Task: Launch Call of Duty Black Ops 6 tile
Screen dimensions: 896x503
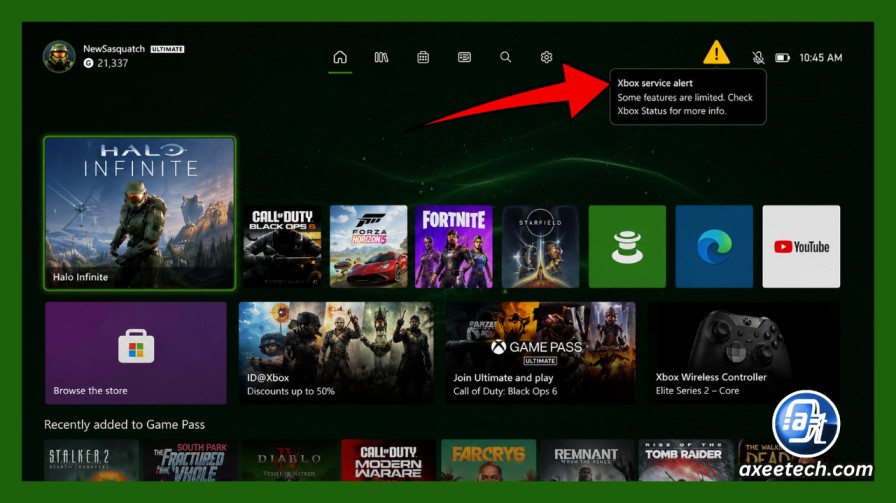Action: coord(282,246)
